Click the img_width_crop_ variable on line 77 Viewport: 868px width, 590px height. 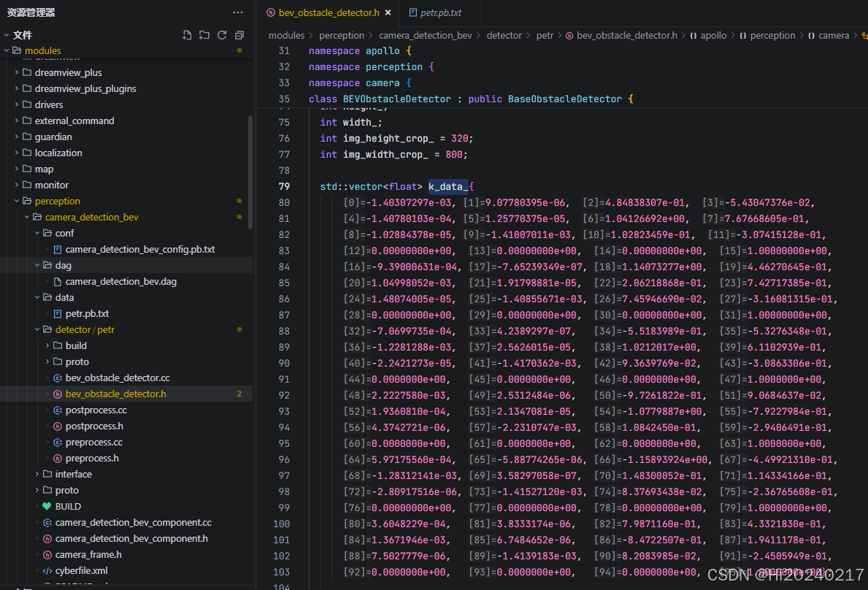coord(385,154)
